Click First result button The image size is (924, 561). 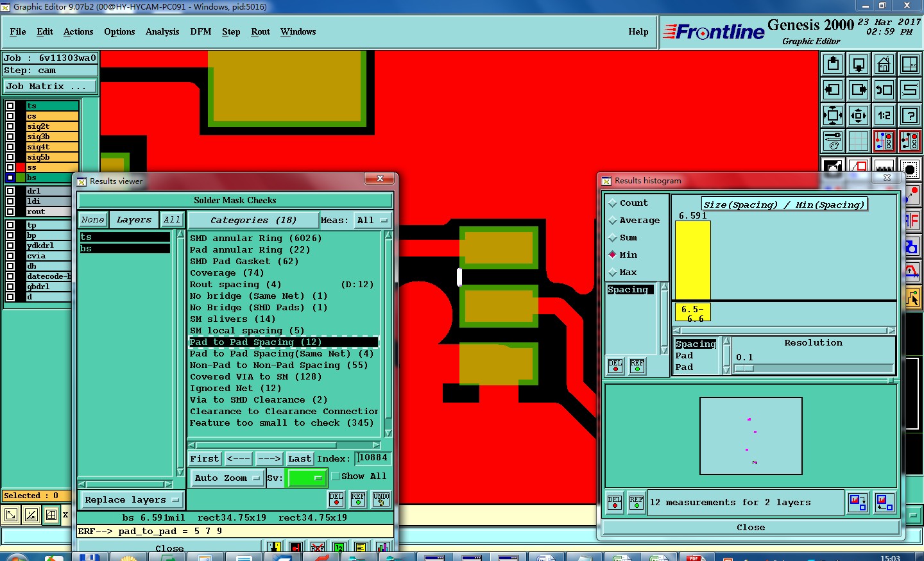point(205,459)
